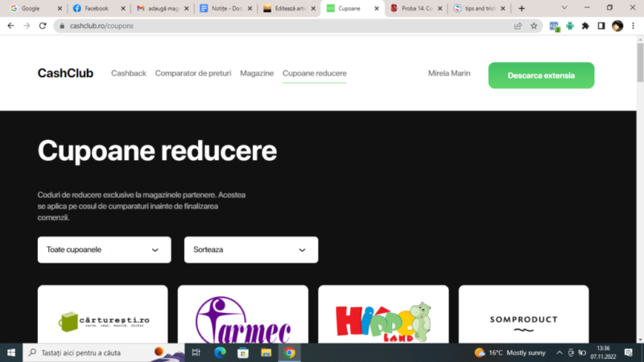Open the weather widget showing 16°C

tap(510, 352)
